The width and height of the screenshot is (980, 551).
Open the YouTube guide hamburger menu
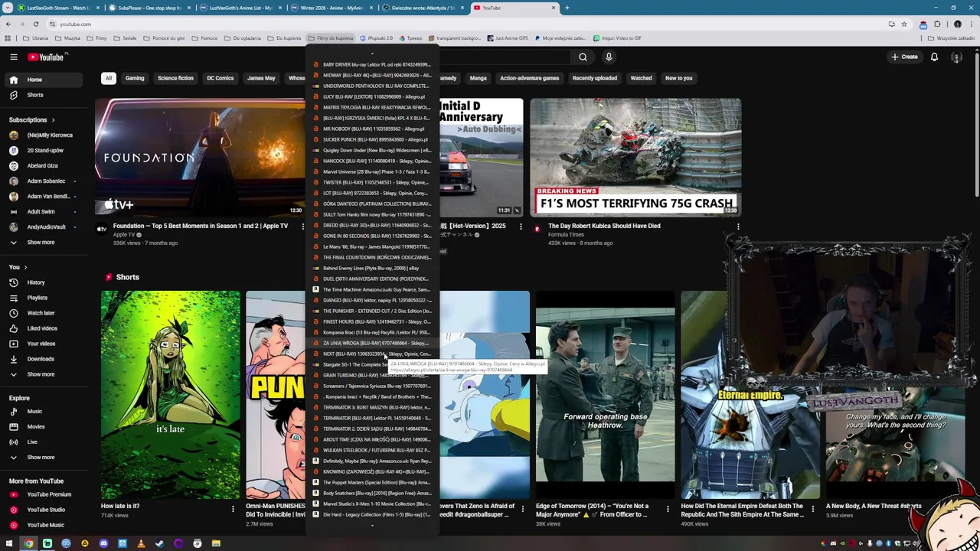coord(13,57)
